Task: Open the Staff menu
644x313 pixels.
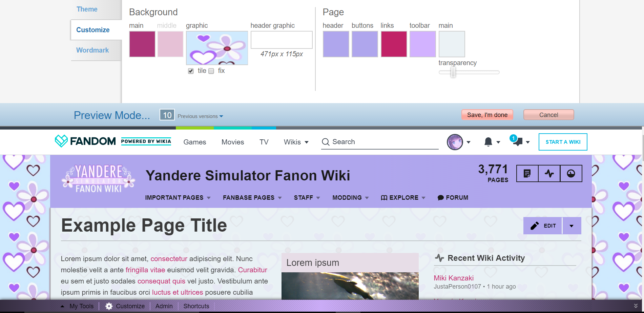Action: 307,198
